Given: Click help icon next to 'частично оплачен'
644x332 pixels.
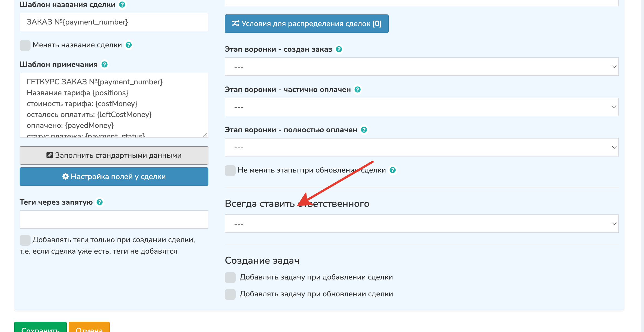Looking at the screenshot, I should pyautogui.click(x=357, y=90).
